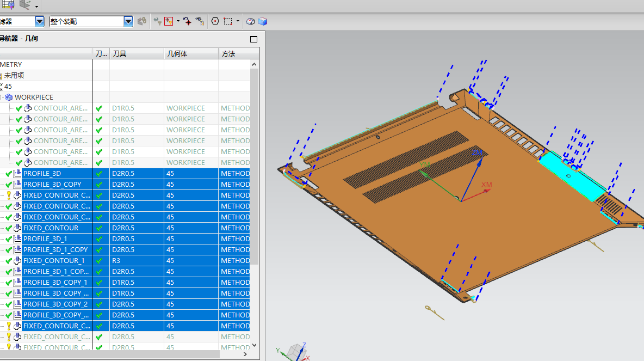Open the filter dropdown left of 整个装配
Image resolution: width=644 pixels, height=361 pixels.
[x=39, y=21]
